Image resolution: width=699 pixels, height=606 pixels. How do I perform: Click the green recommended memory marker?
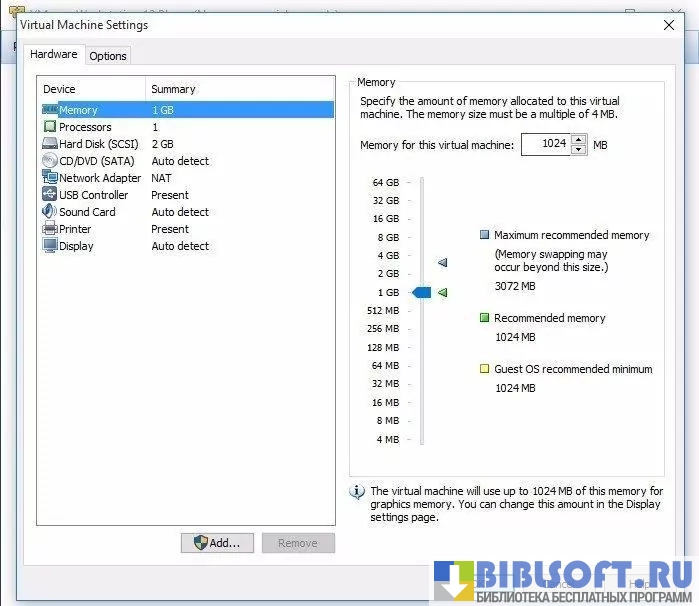(x=442, y=292)
